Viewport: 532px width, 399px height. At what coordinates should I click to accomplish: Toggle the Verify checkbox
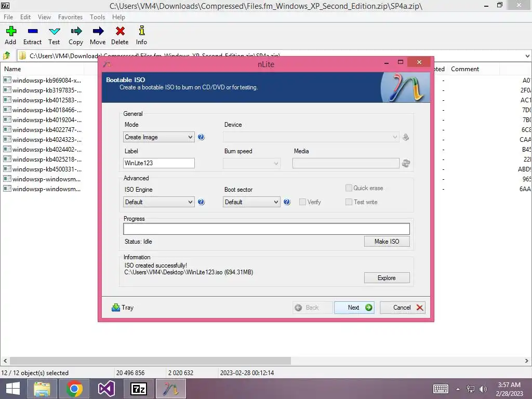[302, 202]
